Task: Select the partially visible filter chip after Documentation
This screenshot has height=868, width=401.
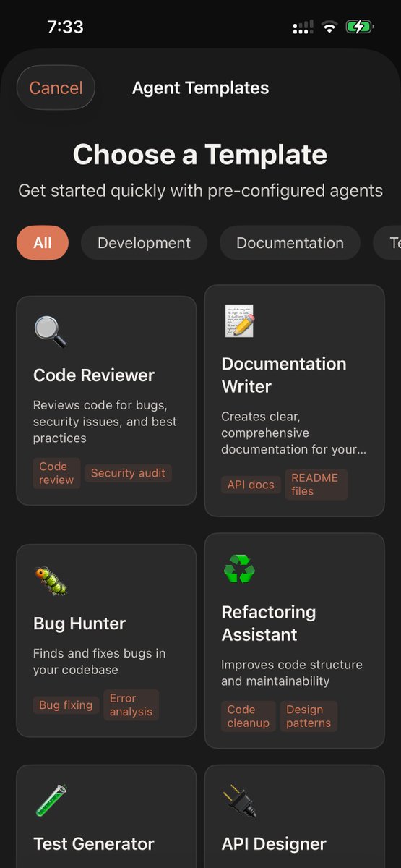Action: (x=387, y=243)
